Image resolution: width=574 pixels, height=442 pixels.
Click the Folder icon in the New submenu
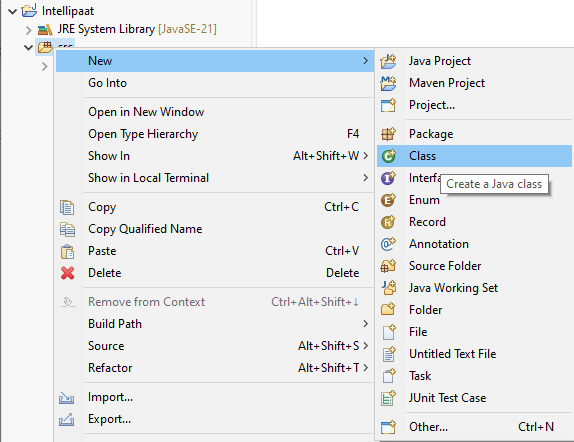pos(388,309)
